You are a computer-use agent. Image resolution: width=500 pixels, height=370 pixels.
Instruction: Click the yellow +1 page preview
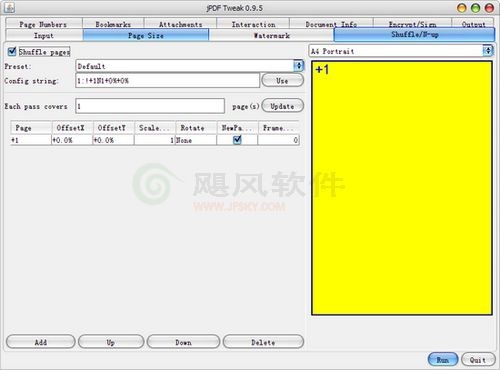tap(402, 188)
